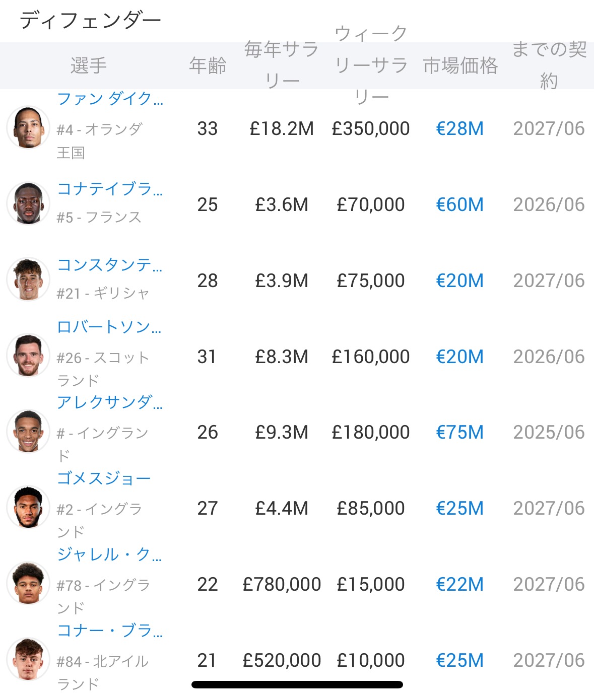The height and width of the screenshot is (700, 594).
Task: Open the €60M market value link
Action: pos(459,204)
